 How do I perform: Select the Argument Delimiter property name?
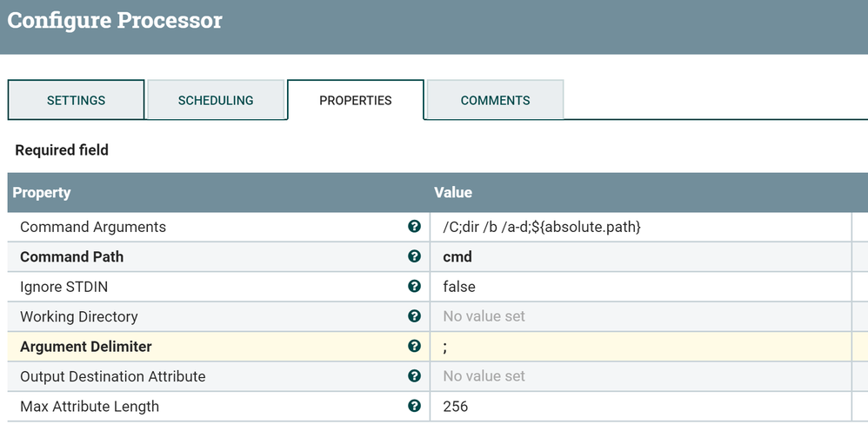point(86,346)
